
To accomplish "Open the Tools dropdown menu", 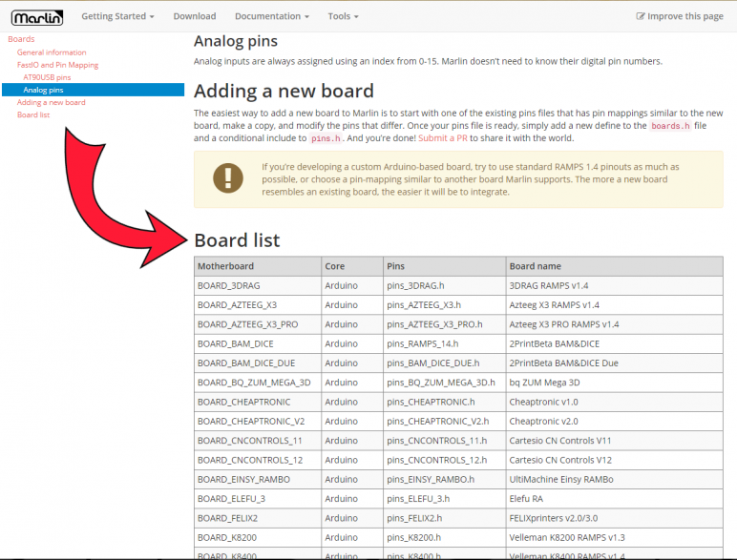I will (x=343, y=16).
